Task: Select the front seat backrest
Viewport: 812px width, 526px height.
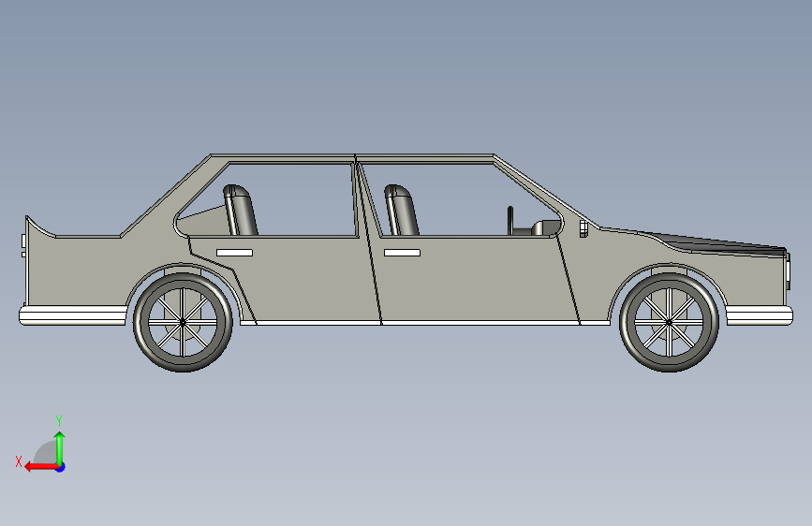Action: coord(402,210)
